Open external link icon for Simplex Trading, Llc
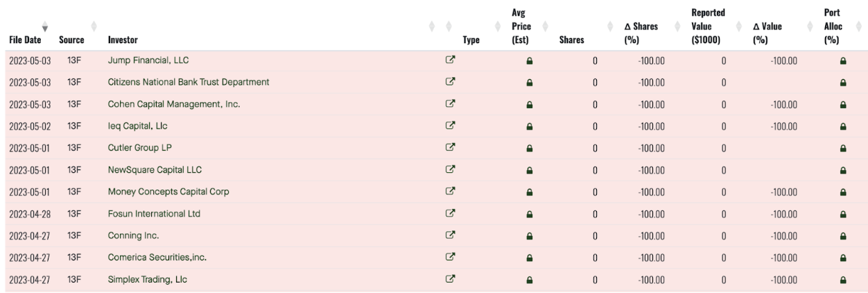The width and height of the screenshot is (868, 293). point(449,279)
